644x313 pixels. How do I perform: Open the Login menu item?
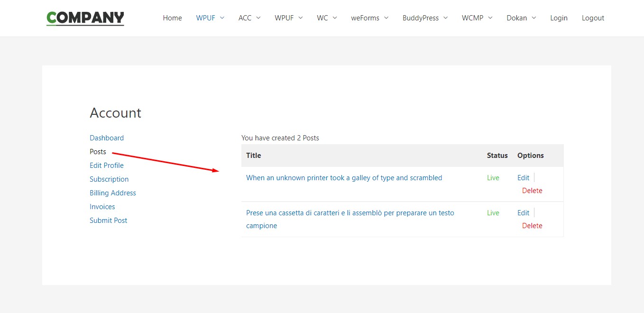click(x=559, y=18)
